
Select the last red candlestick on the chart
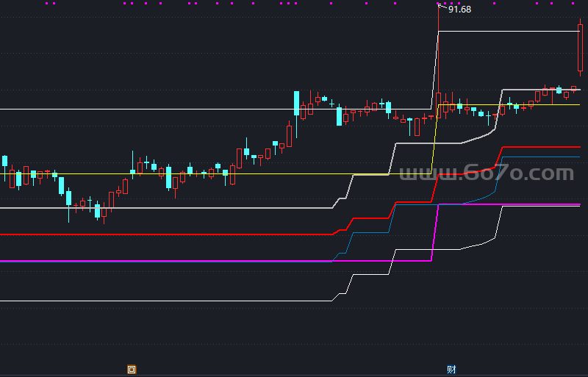click(x=580, y=47)
